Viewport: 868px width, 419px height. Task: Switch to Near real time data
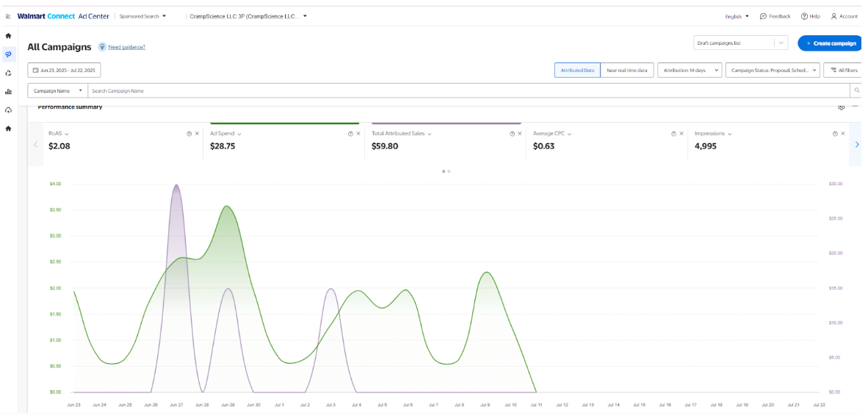(x=626, y=71)
